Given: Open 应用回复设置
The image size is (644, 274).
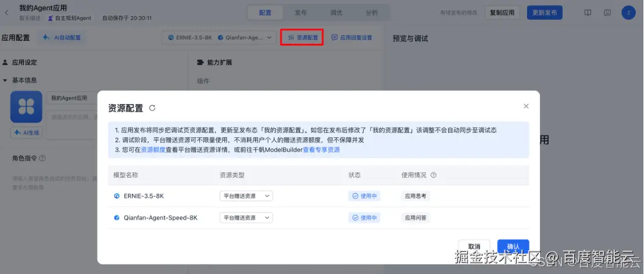Looking at the screenshot, I should (352, 37).
